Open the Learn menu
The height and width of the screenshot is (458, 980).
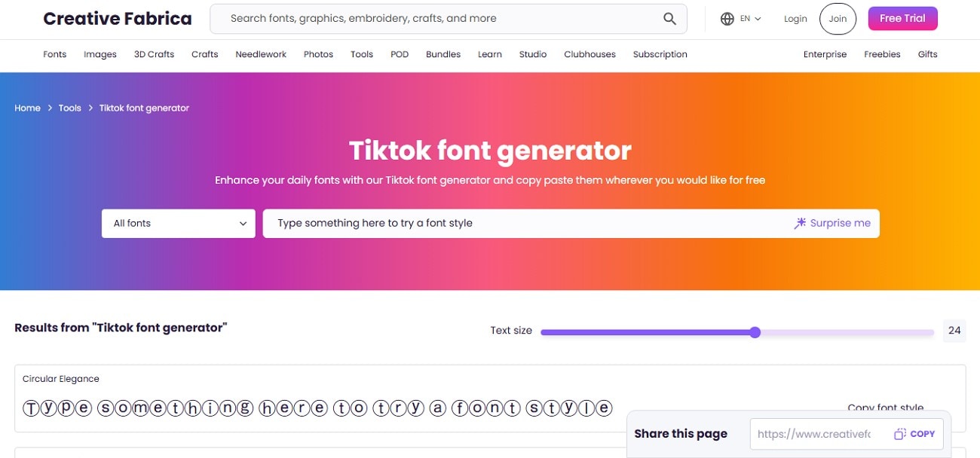490,54
